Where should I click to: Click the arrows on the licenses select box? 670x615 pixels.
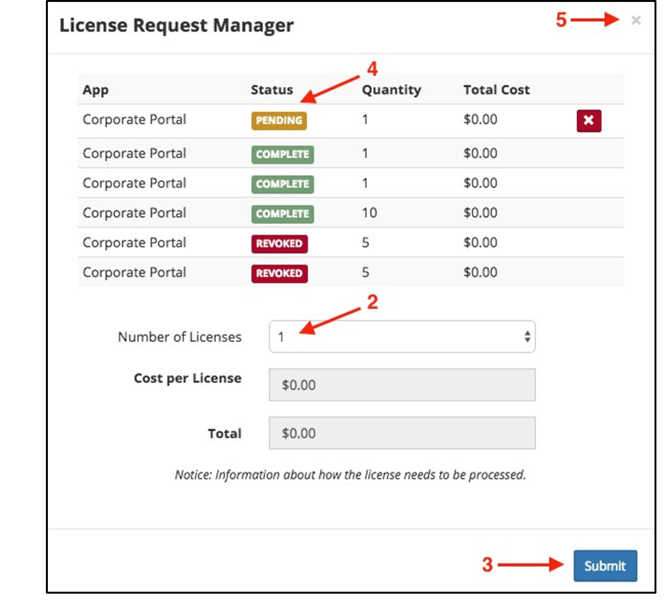pos(527,337)
